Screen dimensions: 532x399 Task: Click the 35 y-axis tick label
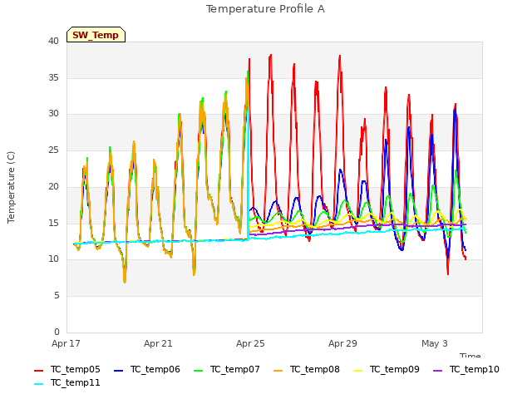[x=53, y=77]
